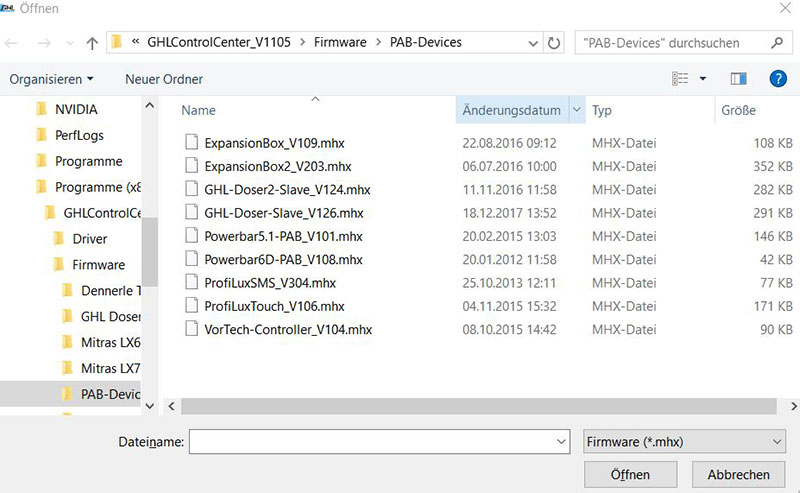
Task: Click the change view layout icon
Action: pyautogui.click(x=681, y=78)
